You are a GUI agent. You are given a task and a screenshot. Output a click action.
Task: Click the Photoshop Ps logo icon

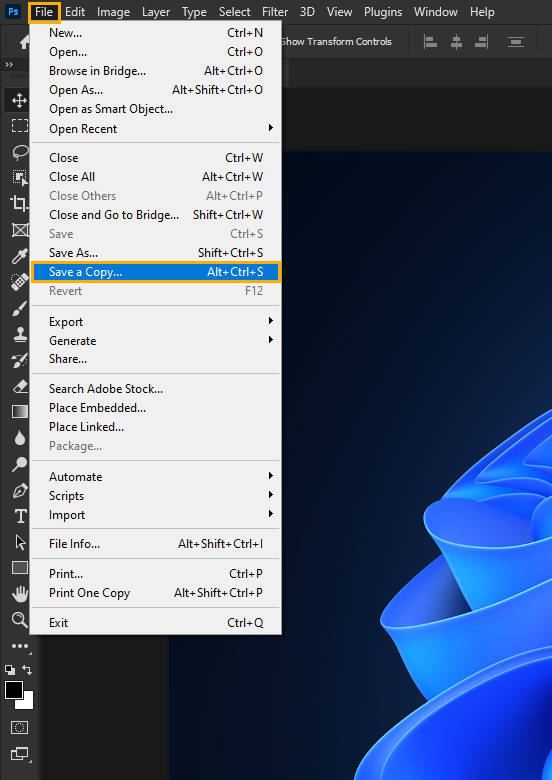click(13, 11)
